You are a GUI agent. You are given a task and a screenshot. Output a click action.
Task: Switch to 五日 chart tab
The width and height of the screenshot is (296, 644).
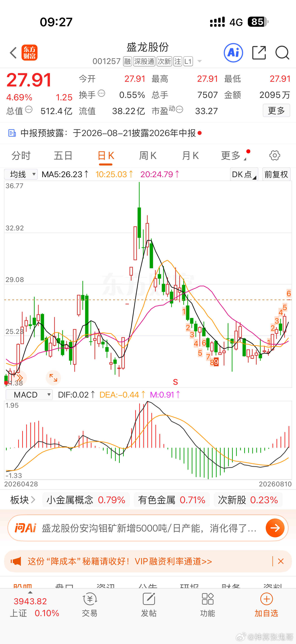pos(63,156)
